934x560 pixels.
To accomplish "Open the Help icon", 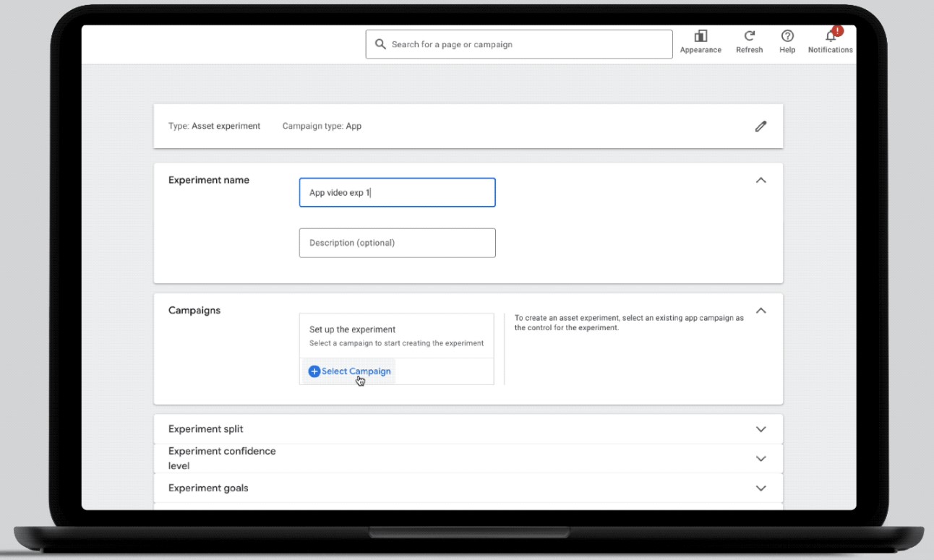I will [x=787, y=36].
